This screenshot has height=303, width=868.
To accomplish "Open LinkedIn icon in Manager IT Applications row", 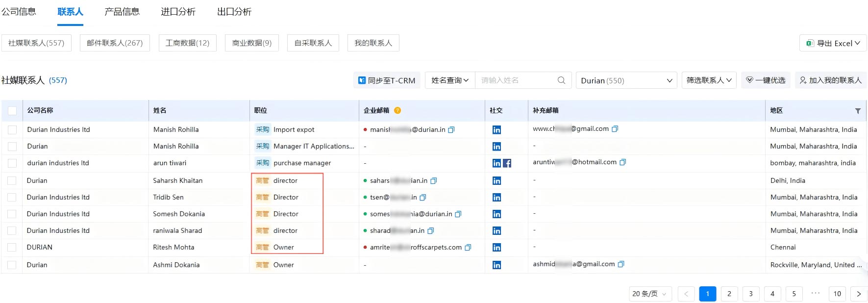I will click(496, 147).
